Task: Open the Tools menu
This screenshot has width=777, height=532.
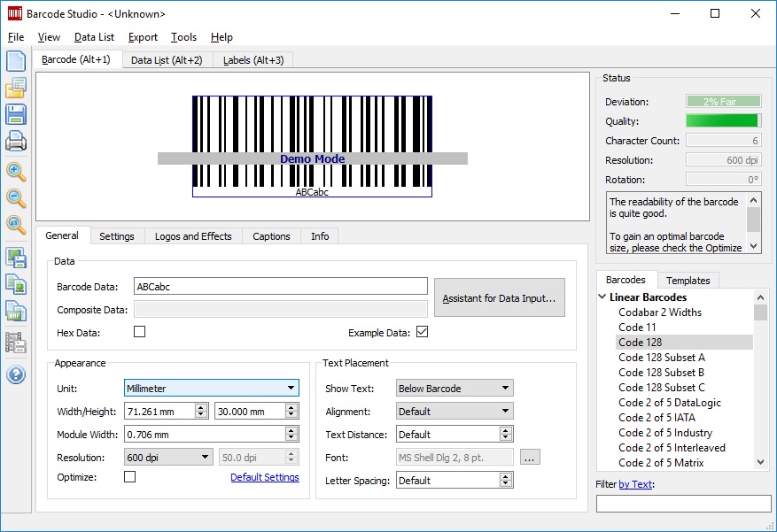Action: pos(183,37)
